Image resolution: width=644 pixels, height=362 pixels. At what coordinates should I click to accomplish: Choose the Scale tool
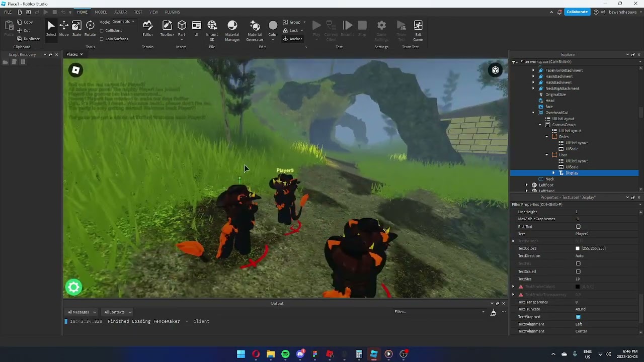pyautogui.click(x=76, y=28)
